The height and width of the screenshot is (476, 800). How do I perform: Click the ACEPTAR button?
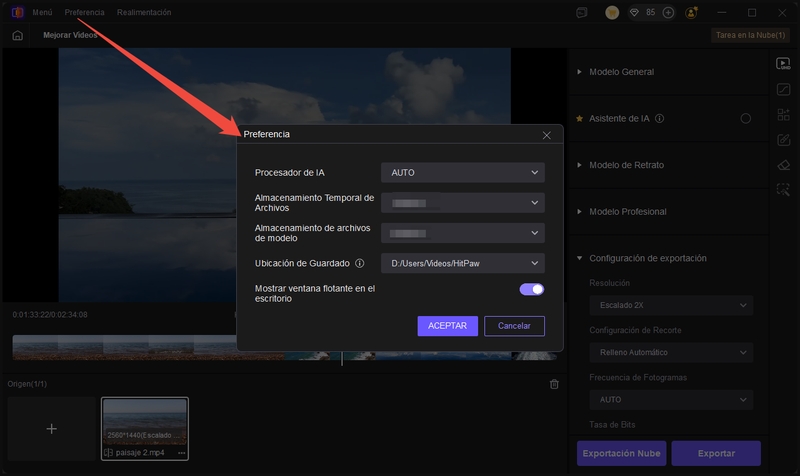point(447,326)
